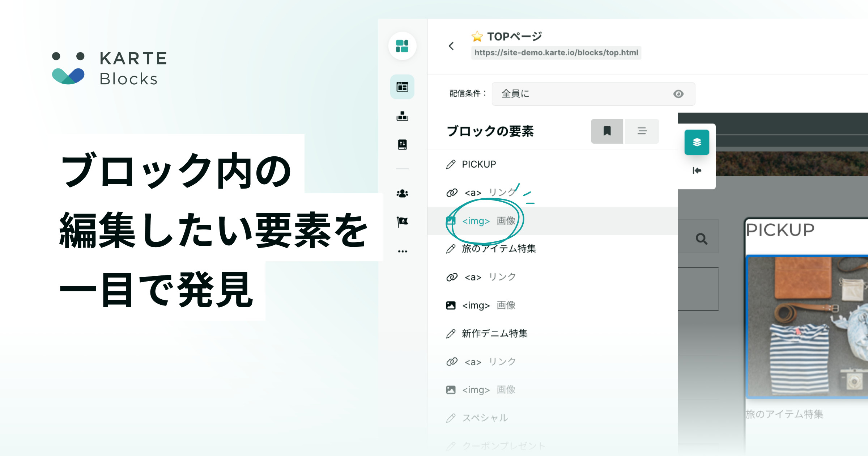Open the users group sidebar icon
868x456 pixels.
tap(402, 194)
